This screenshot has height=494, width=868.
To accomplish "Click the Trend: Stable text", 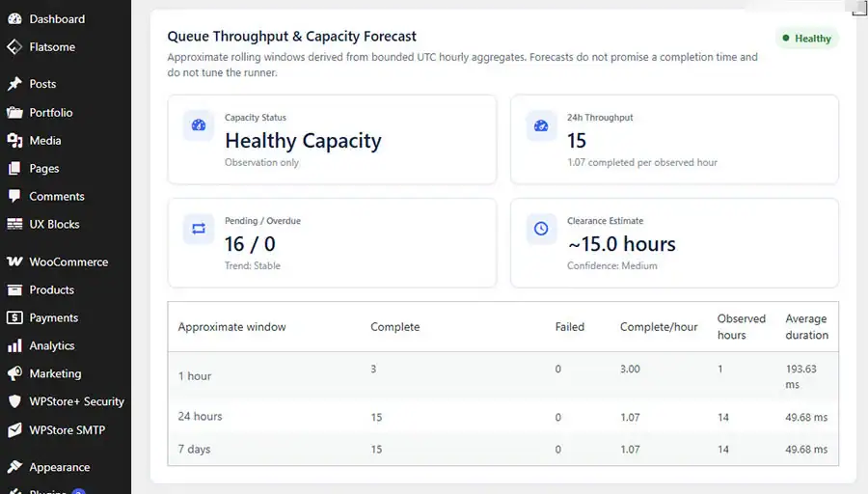I will (x=253, y=266).
